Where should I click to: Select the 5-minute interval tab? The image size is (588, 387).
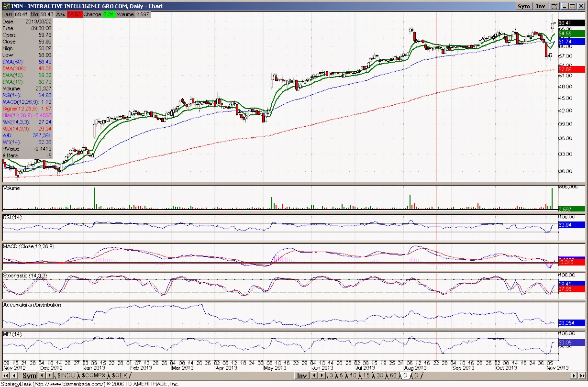click(341, 376)
